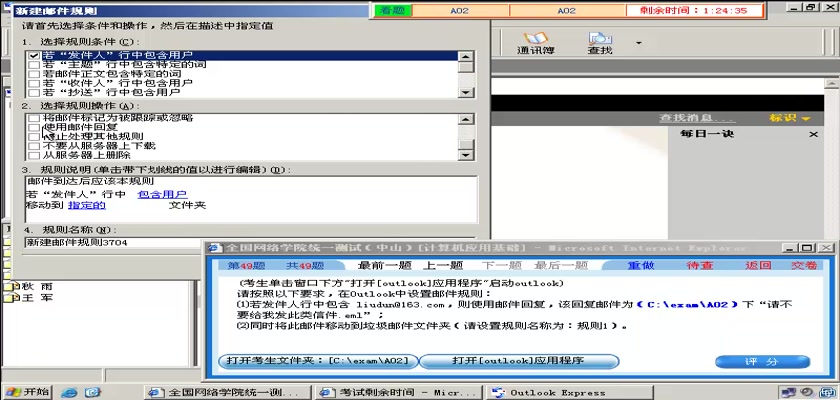Image resolution: width=840 pixels, height=400 pixels.
Task: Click 交卷 to submit exam
Action: tap(804, 266)
